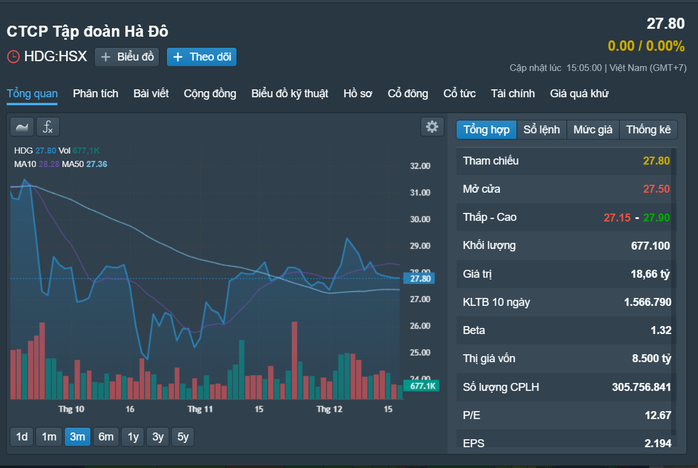Open the Phân tích tab
Image resolution: width=698 pixels, height=468 pixels.
(96, 94)
